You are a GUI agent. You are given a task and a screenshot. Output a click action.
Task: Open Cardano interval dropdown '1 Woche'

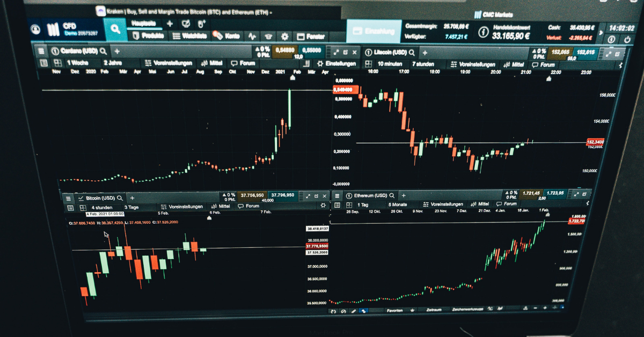tap(77, 63)
